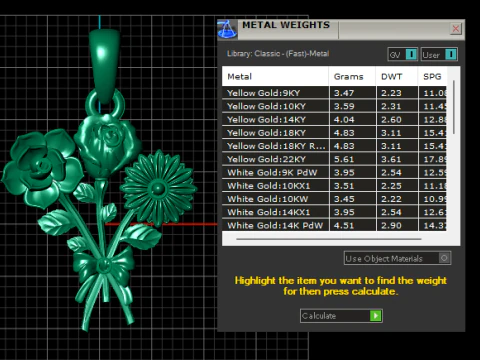Select the Yellow Gold:22KY row
Viewport: 480px width, 360px height.
(x=334, y=159)
